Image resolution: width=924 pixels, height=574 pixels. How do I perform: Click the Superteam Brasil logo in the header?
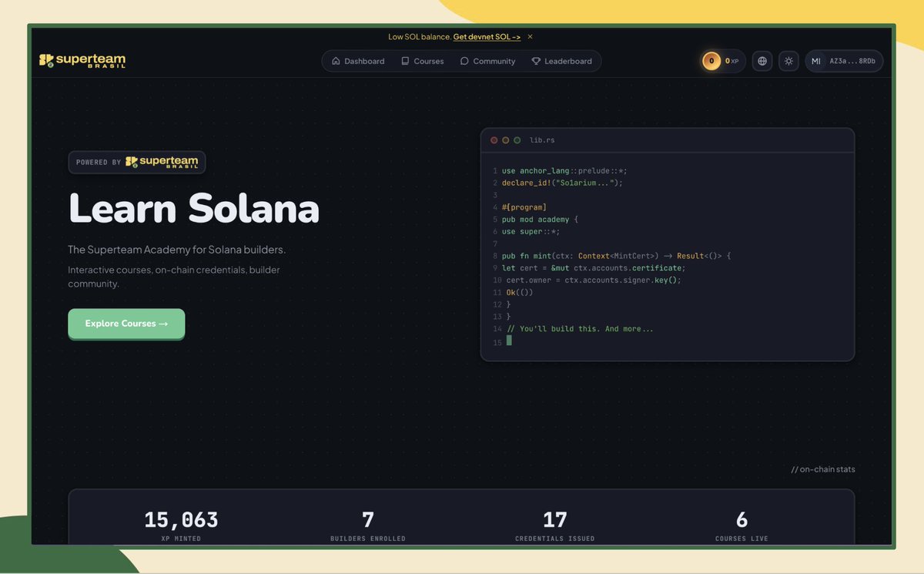[x=82, y=61]
